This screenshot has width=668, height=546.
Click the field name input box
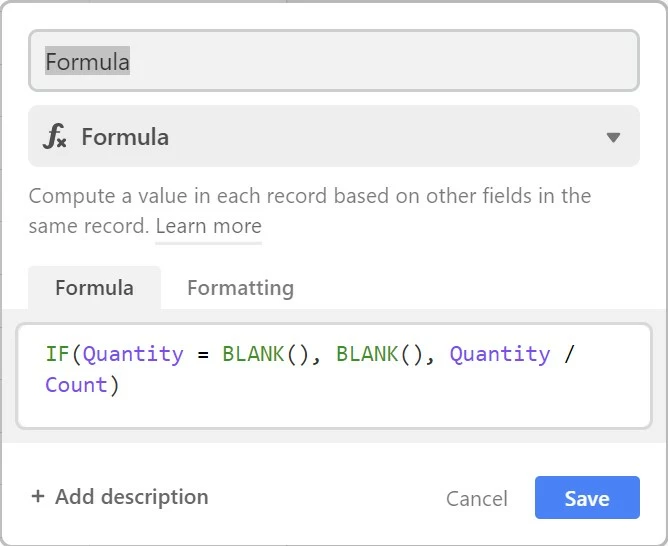333,61
